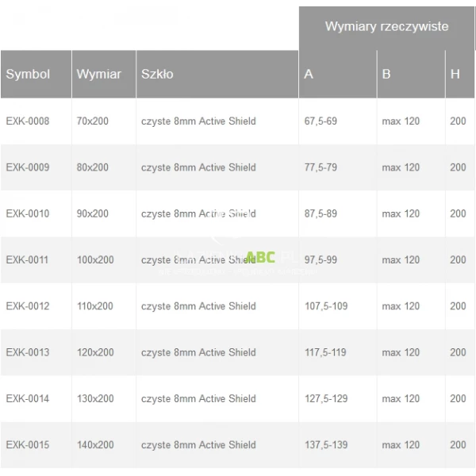
Task: Select the EXK-0008 symbol cell
Action: [x=28, y=121]
